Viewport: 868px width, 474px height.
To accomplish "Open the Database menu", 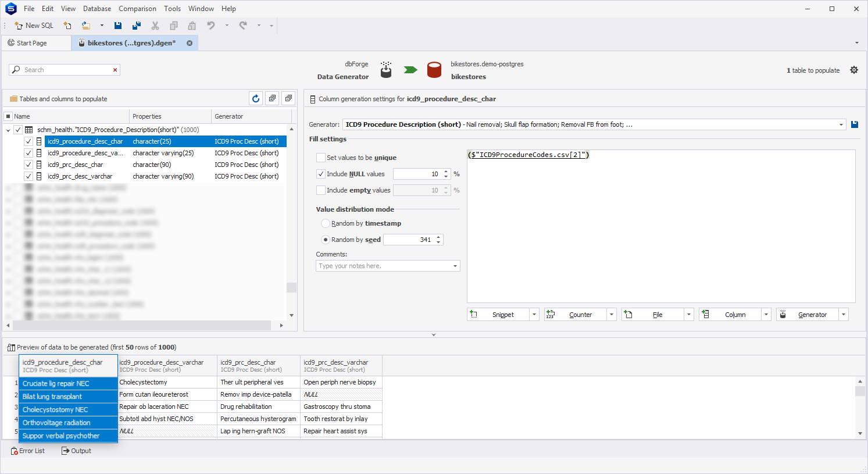I will (x=97, y=8).
